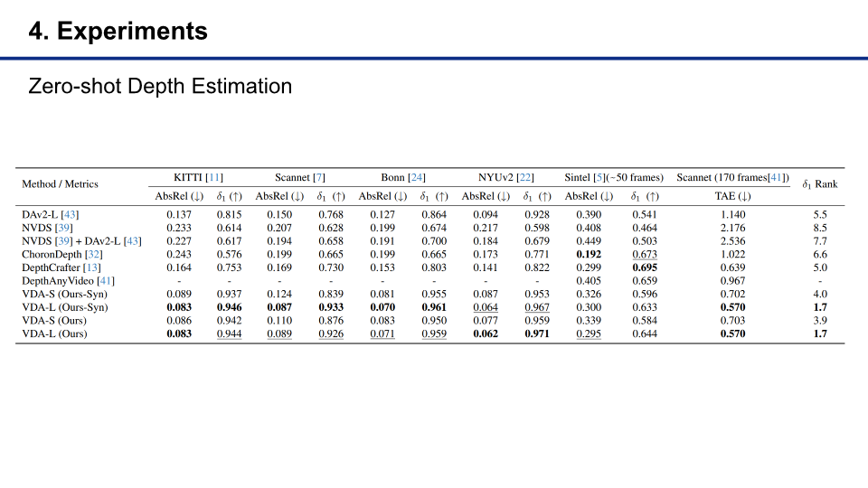
Task: Select NYUv2 δ1 0.928 in DAv2-L row
Action: 537,214
